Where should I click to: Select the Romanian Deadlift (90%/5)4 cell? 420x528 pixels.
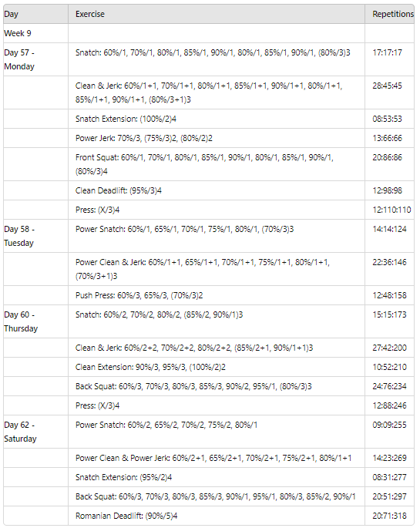[x=217, y=516]
